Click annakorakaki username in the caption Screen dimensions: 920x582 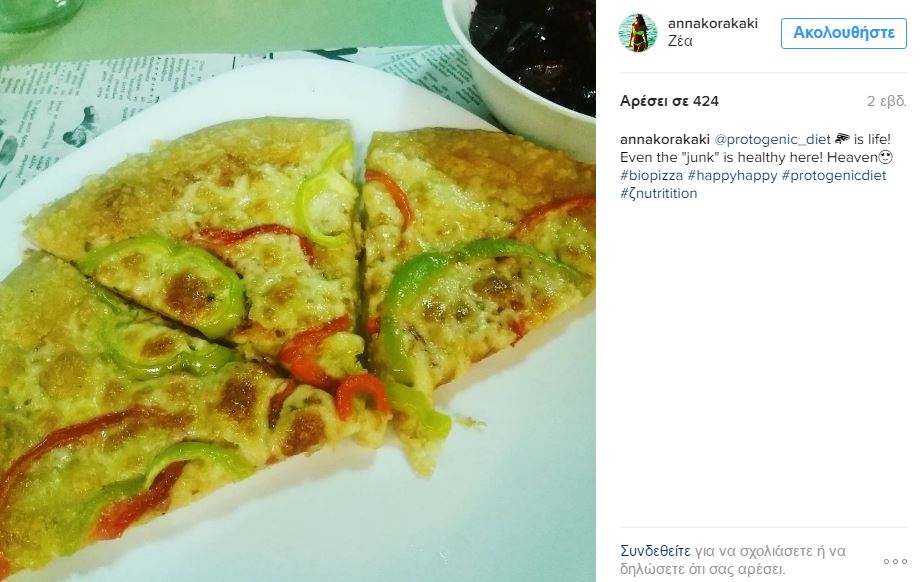tap(665, 140)
